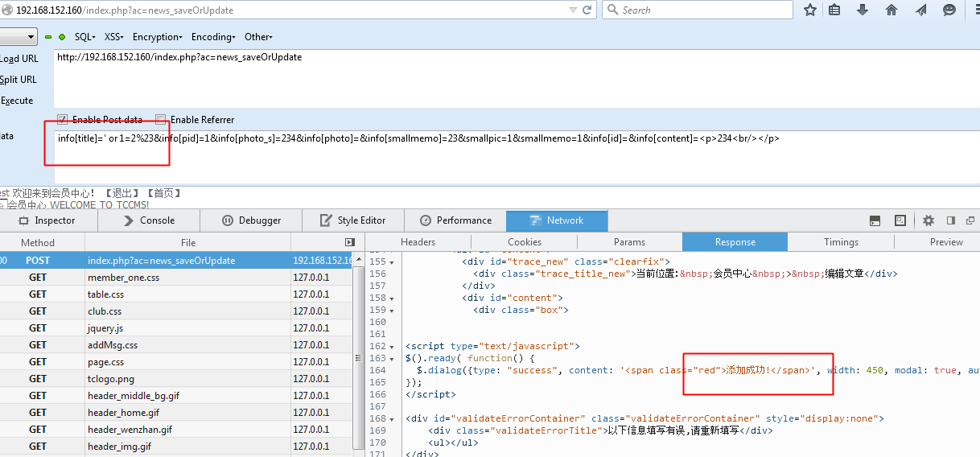Open the Performance tab
Viewport: 980px width, 457px height.
pos(455,220)
